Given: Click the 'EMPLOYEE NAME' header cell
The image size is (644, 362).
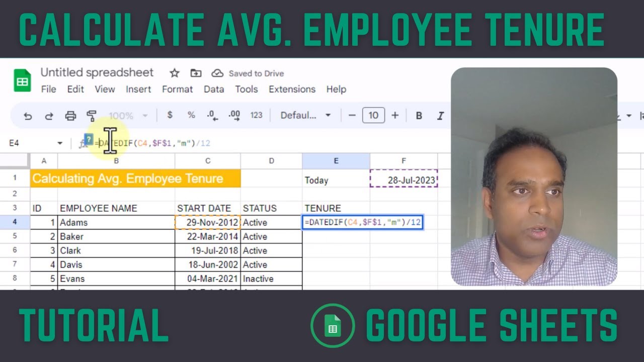Looking at the screenshot, I should pyautogui.click(x=116, y=208).
